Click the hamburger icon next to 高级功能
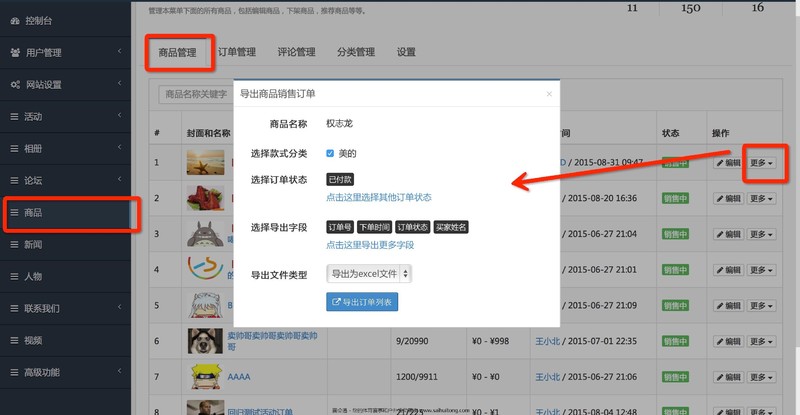 click(14, 373)
